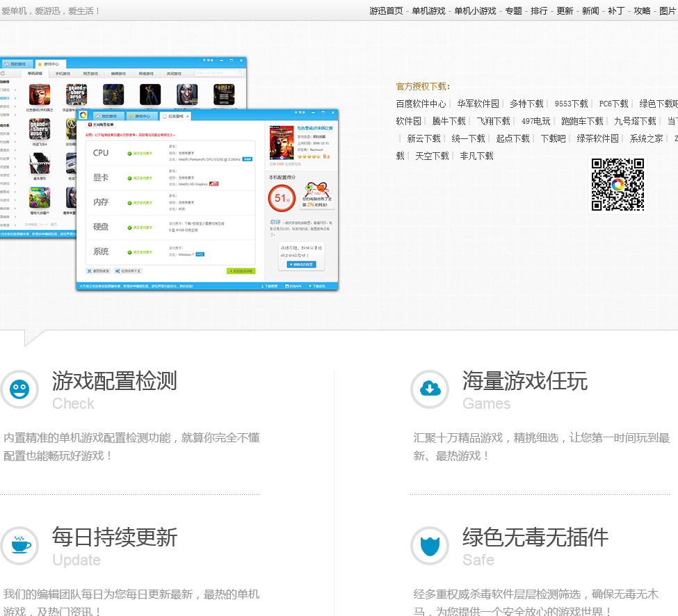This screenshot has width=678, height=616.
Task: Click the 官方授权下载 label
Action: coord(423,86)
